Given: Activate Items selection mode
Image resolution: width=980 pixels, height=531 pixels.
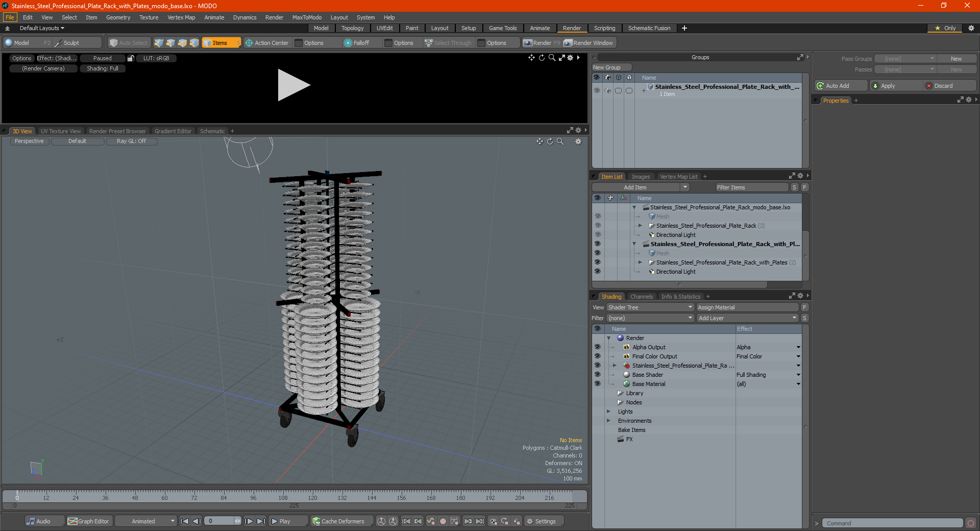Looking at the screenshot, I should [x=221, y=43].
